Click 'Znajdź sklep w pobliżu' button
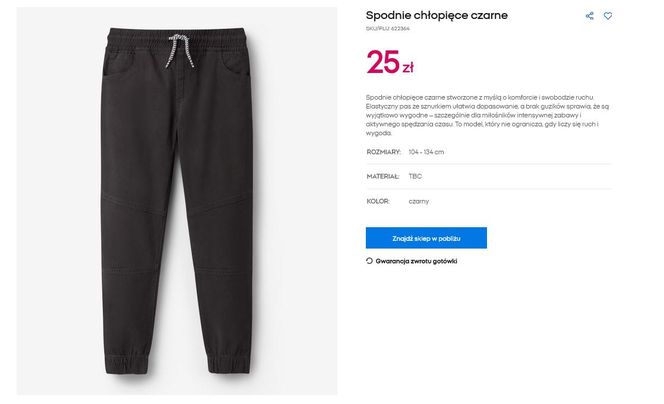Viewport: 664px width, 404px height. 426,238
